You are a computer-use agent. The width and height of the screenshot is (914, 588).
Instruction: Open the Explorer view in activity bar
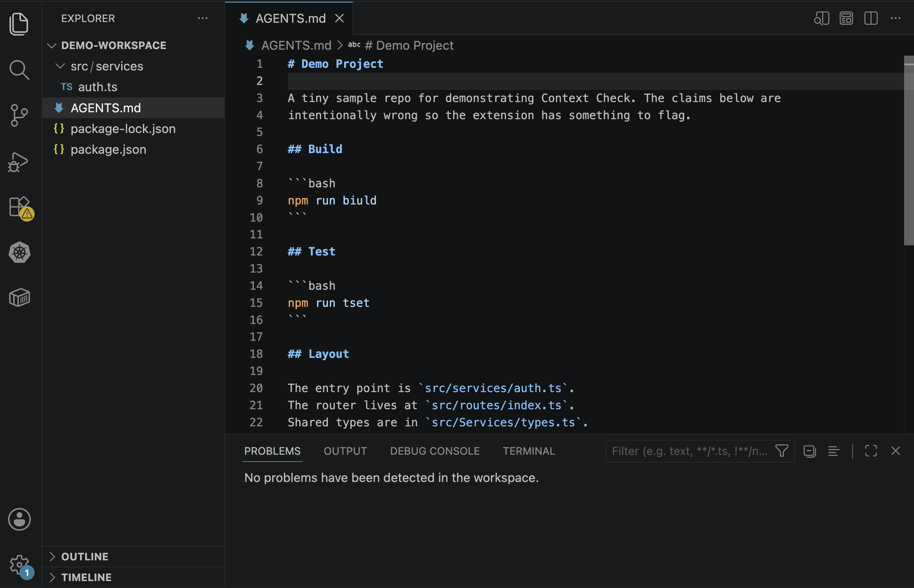coord(19,24)
